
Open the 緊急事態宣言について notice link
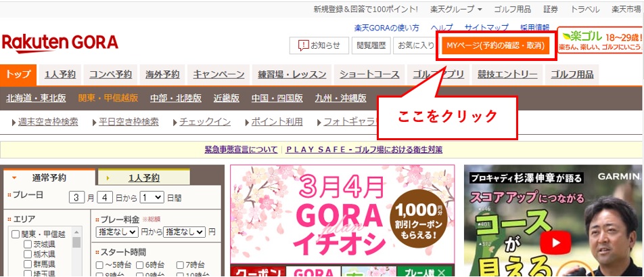[241, 150]
